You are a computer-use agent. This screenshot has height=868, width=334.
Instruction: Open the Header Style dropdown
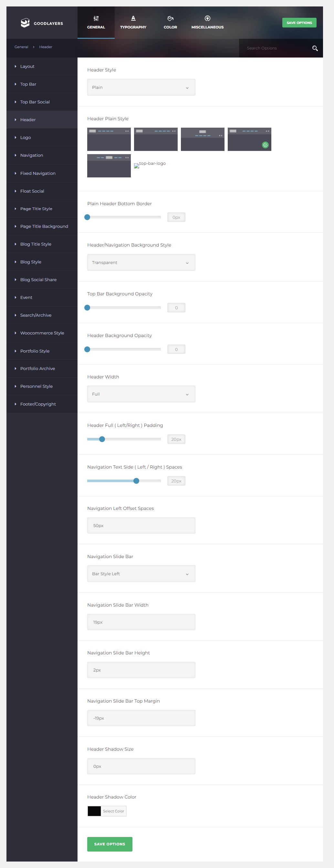tap(141, 87)
